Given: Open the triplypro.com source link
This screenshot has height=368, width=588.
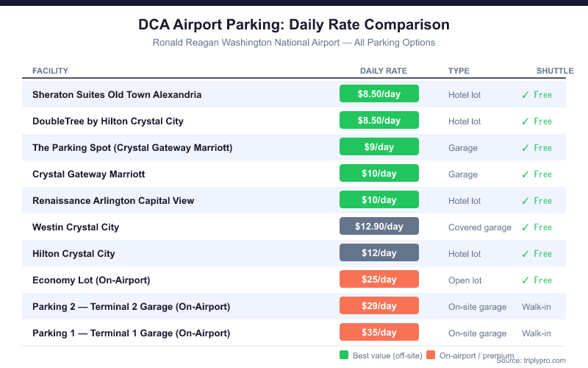Looking at the screenshot, I should (x=542, y=361).
